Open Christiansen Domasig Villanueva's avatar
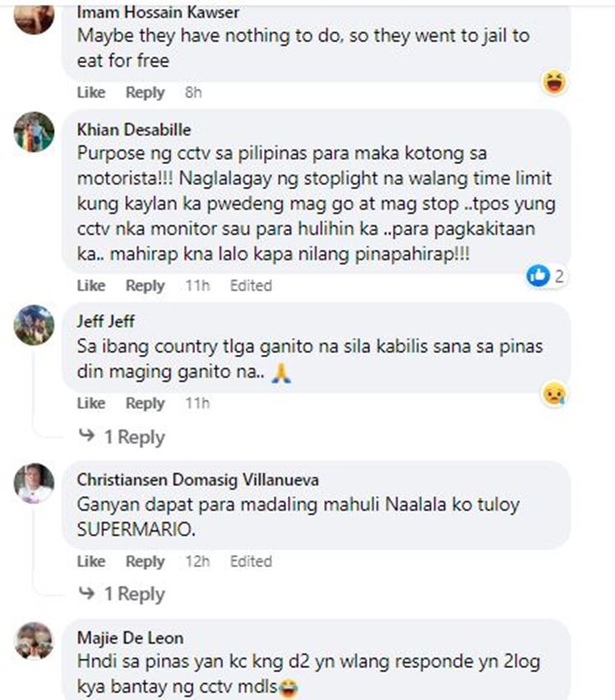This screenshot has width=615, height=700. 34,484
